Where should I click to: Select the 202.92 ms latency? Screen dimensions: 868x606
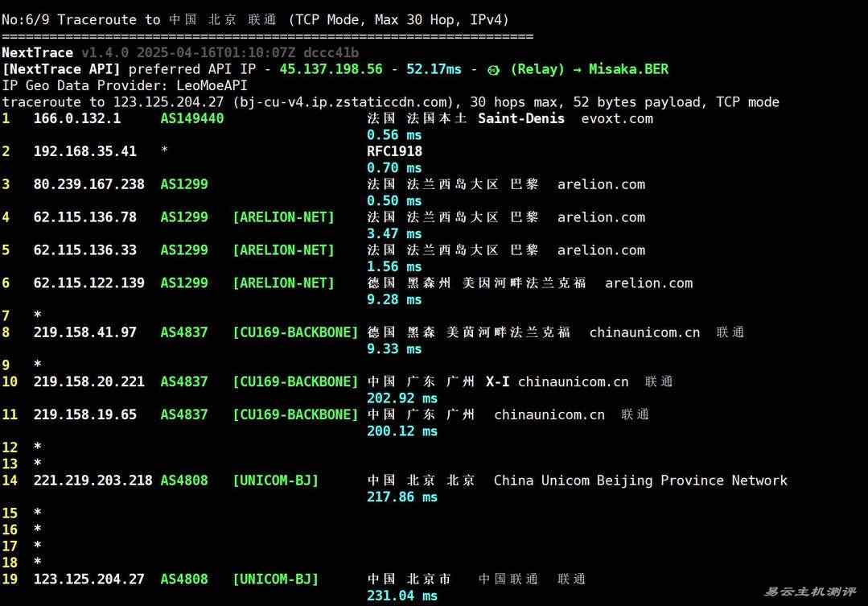[402, 398]
